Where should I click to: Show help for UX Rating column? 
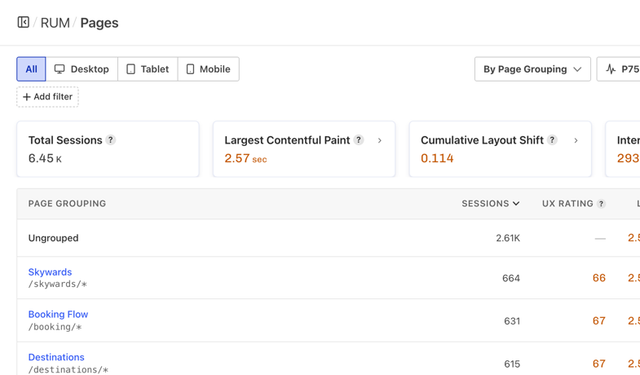point(601,204)
